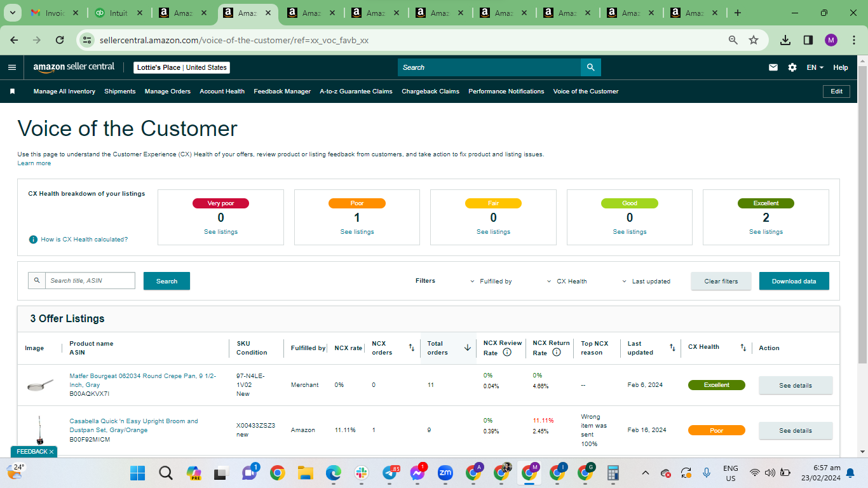
Task: Open Microsoft Edge from the taskbar
Action: (x=334, y=473)
